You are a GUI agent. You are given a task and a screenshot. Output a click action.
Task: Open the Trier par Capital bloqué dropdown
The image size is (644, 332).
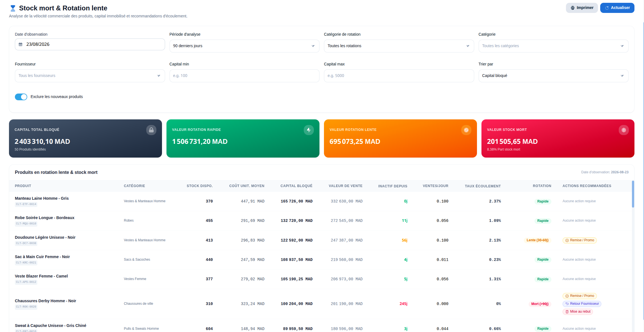click(x=553, y=76)
